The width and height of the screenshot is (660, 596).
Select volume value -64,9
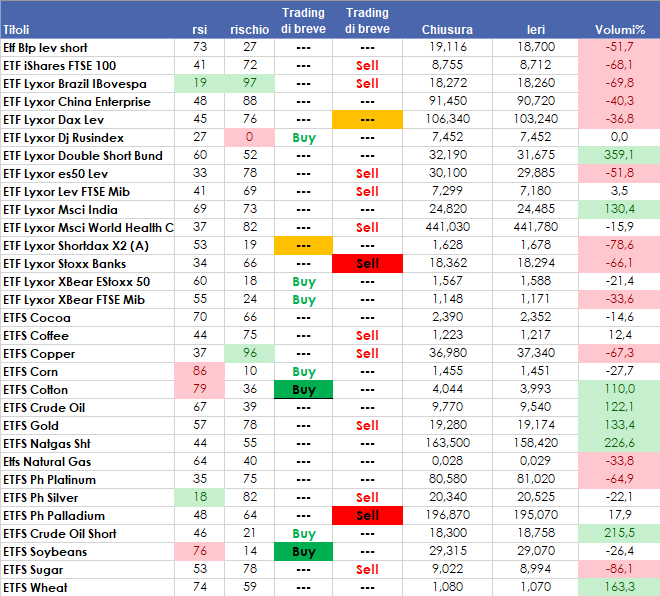pos(619,479)
